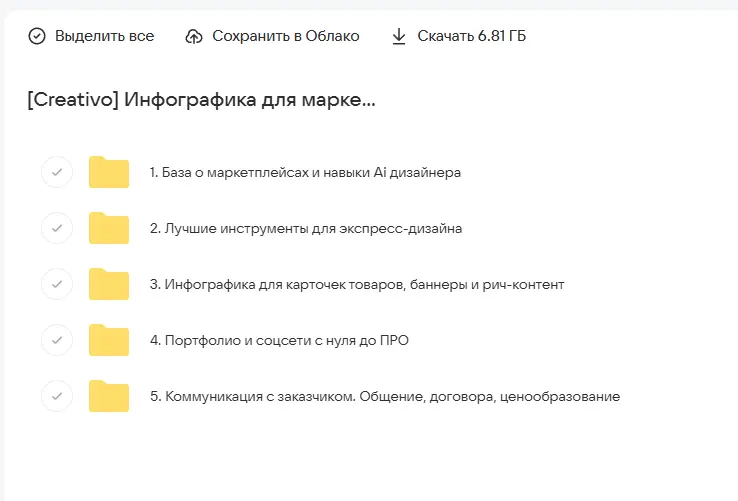Image resolution: width=738 pixels, height=501 pixels.
Task: Click the cloud upload icon
Action: [194, 36]
